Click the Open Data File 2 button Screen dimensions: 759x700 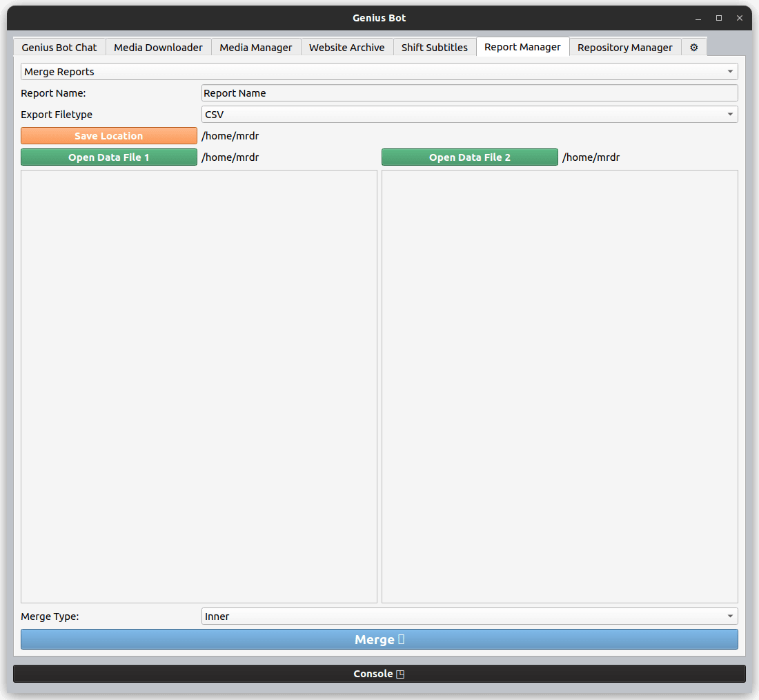[469, 157]
